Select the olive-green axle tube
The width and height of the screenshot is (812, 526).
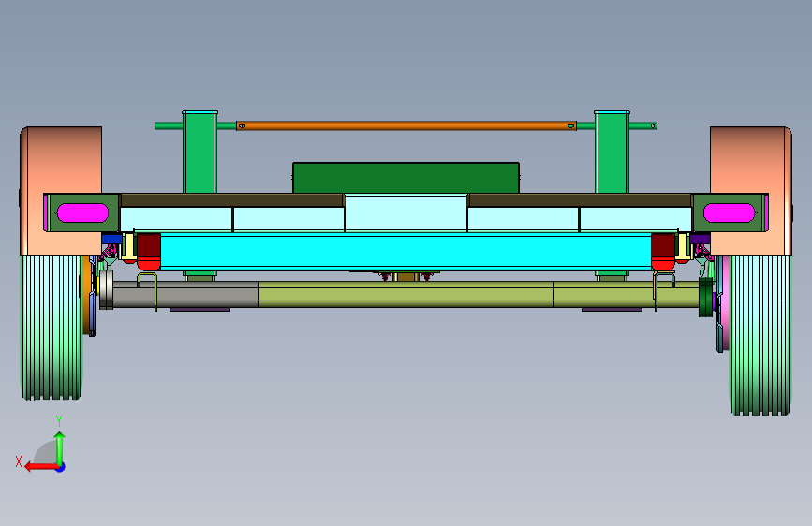[479, 295]
